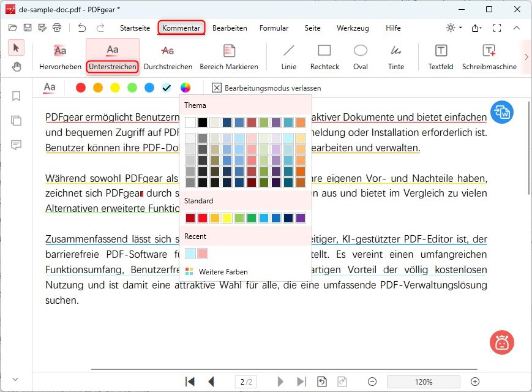
Task: Open the custom color wheel picker
Action: pos(185,88)
